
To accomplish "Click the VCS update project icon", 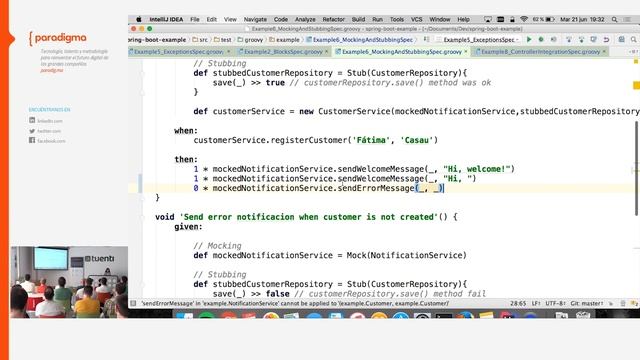I will pos(569,40).
